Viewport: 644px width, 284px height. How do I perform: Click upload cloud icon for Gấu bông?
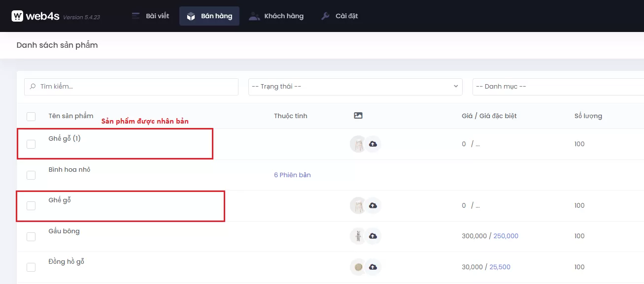tap(373, 236)
